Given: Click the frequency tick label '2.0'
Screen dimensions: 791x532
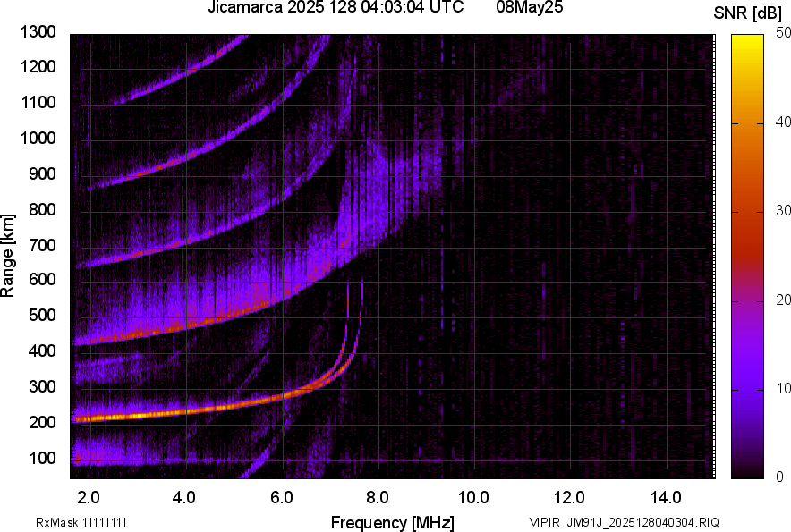Looking at the screenshot, I should 89,498.
